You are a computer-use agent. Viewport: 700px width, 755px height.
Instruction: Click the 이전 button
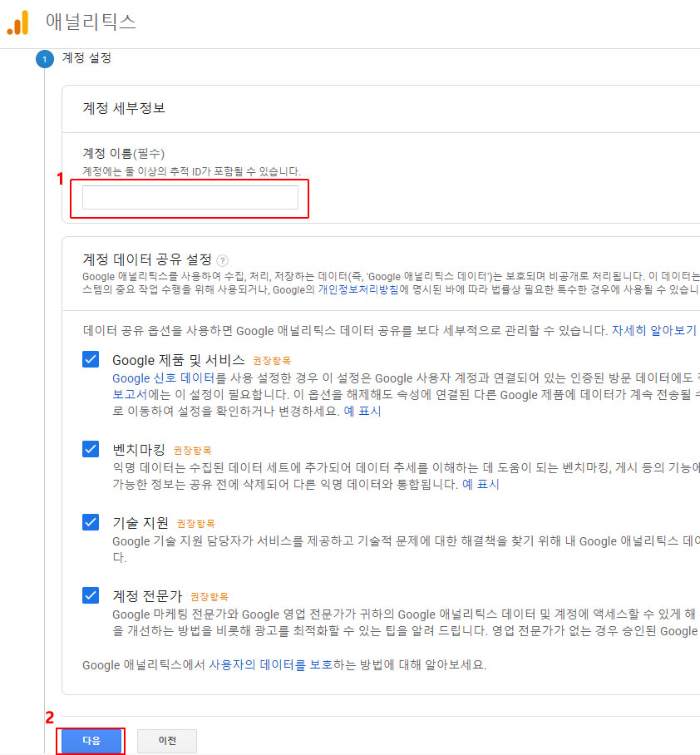coord(167,741)
